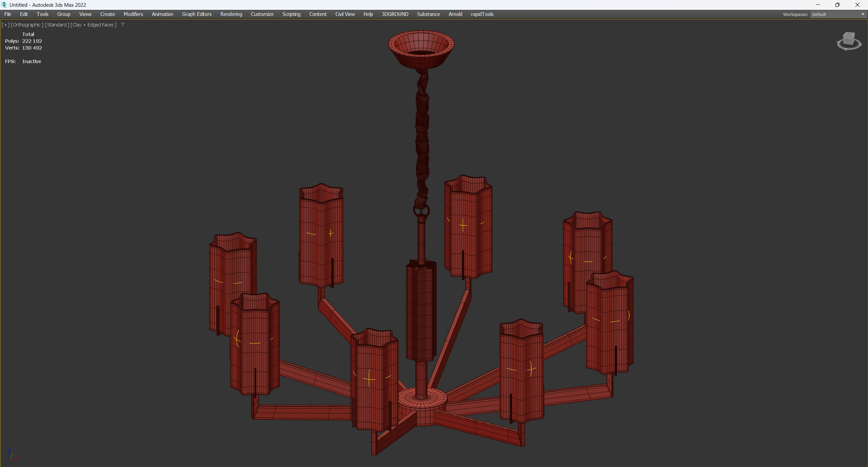Select the chandelier ceiling canopy cup
This screenshot has height=467, width=868.
pyautogui.click(x=421, y=49)
